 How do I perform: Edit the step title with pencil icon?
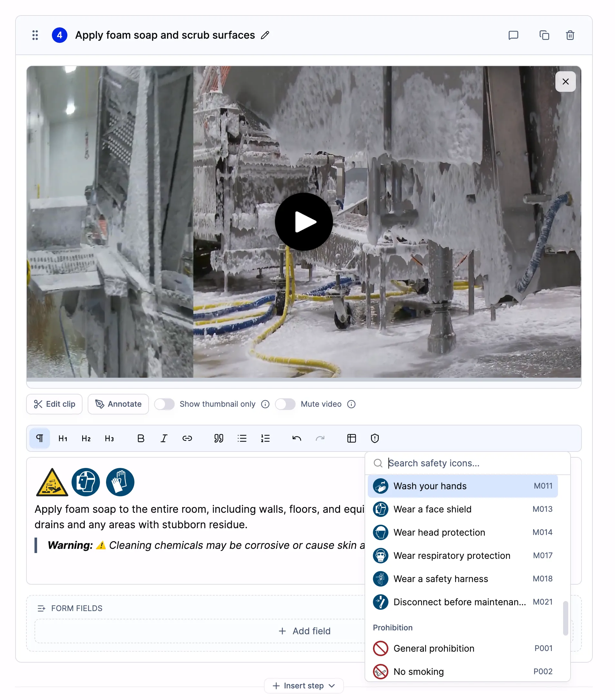point(265,35)
